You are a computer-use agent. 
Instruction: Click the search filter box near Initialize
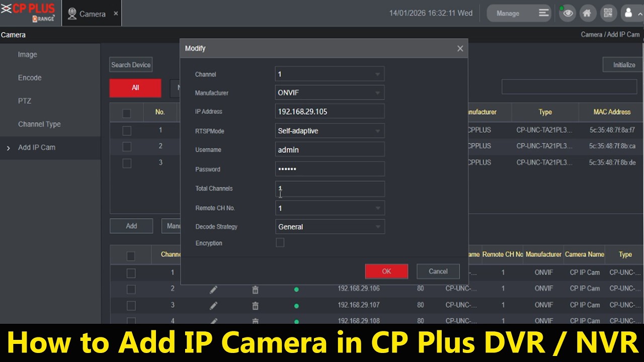coord(569,86)
